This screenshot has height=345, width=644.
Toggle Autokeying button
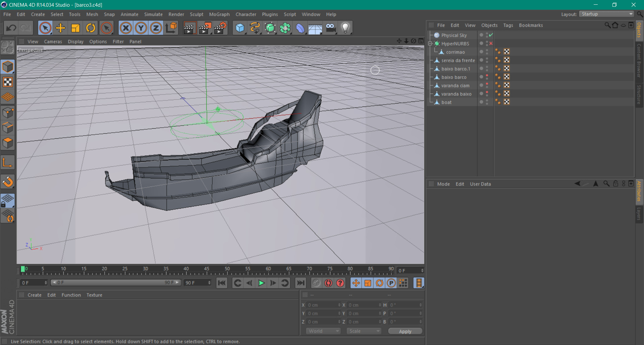pyautogui.click(x=328, y=283)
